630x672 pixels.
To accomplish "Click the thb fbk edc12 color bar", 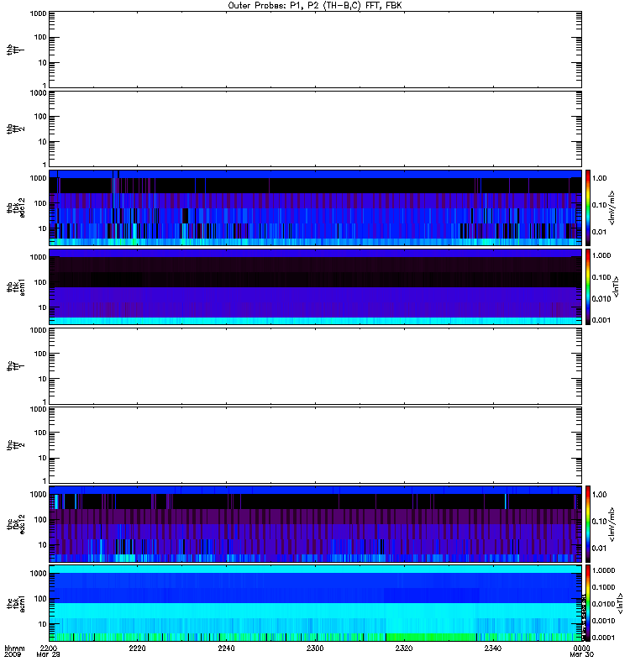I will click(588, 207).
